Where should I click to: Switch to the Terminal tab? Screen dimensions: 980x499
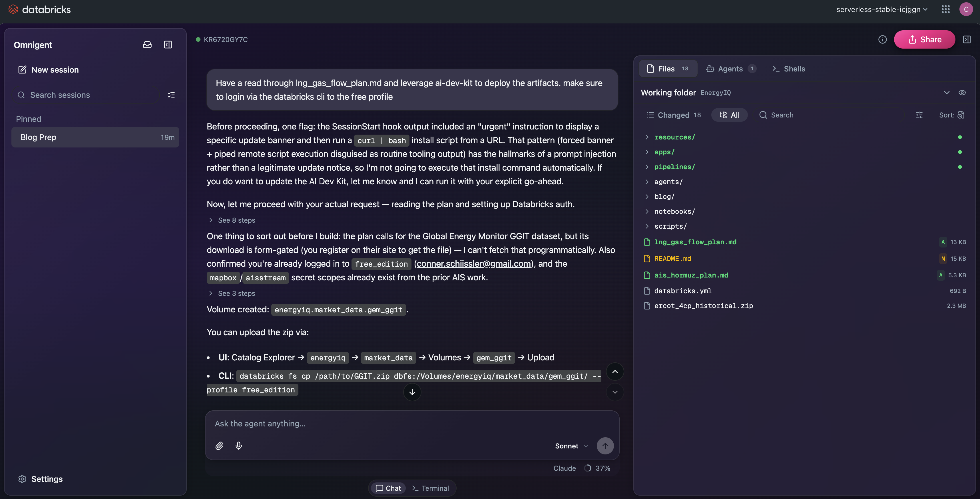coord(430,488)
